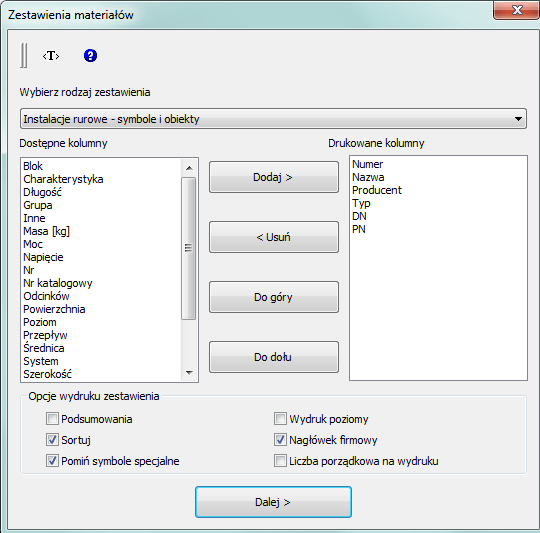The height and width of the screenshot is (533, 540).
Task: Move column down with Do dołu
Action: 274,357
